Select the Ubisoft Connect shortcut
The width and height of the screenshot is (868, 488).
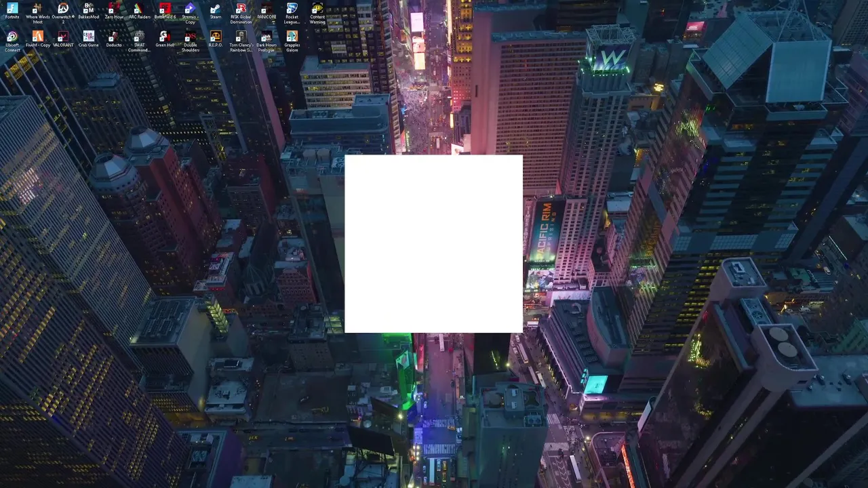pyautogui.click(x=12, y=41)
